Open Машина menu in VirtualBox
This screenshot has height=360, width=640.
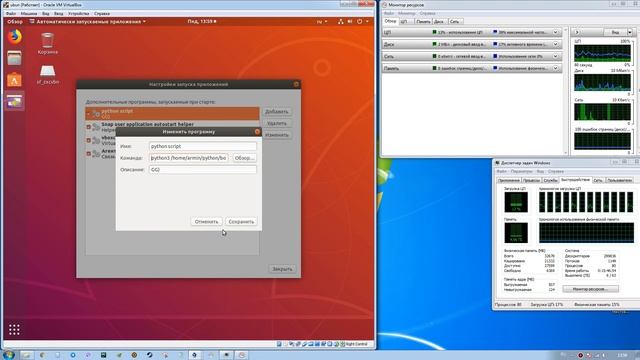tap(29, 13)
